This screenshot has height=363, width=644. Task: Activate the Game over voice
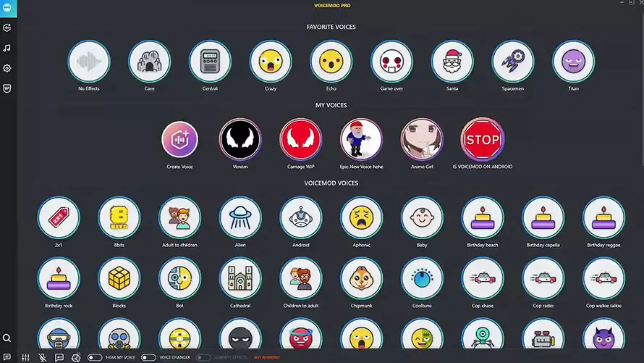coord(391,62)
